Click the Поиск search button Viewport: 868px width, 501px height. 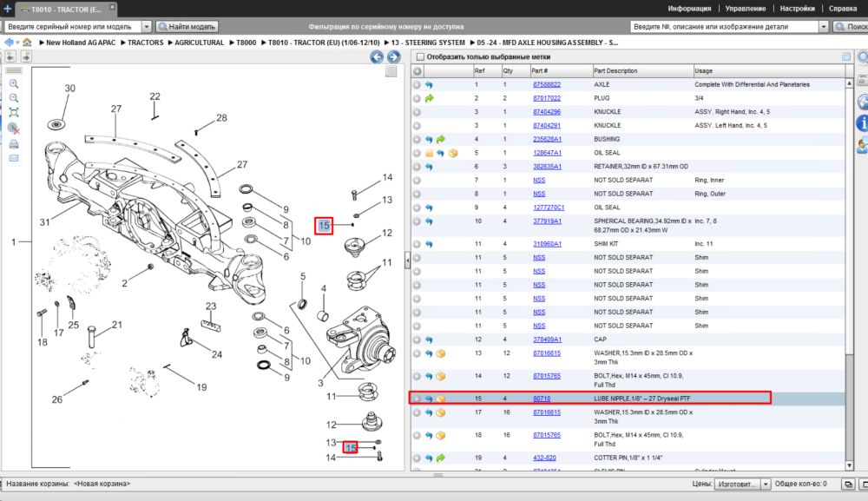click(x=851, y=27)
